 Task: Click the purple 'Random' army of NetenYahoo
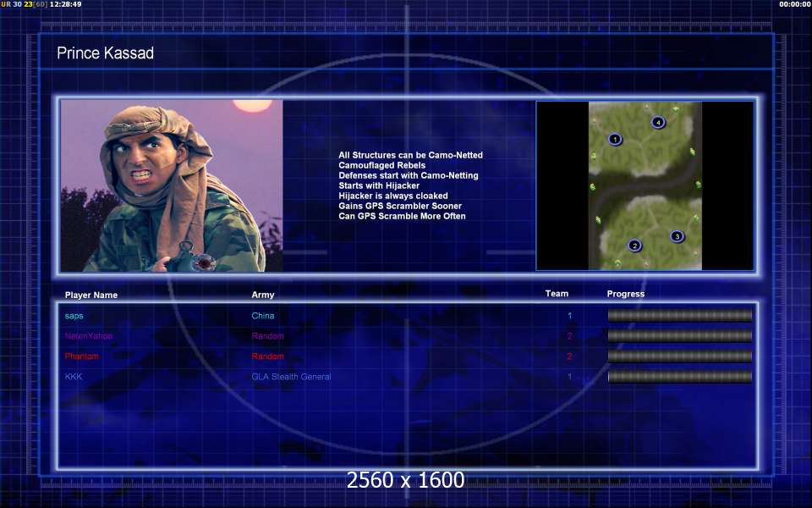tap(268, 336)
